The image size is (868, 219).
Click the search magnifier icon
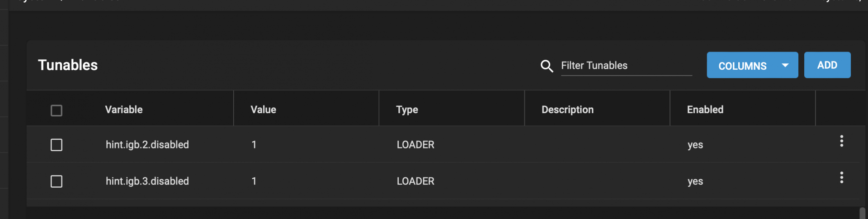[x=547, y=66]
